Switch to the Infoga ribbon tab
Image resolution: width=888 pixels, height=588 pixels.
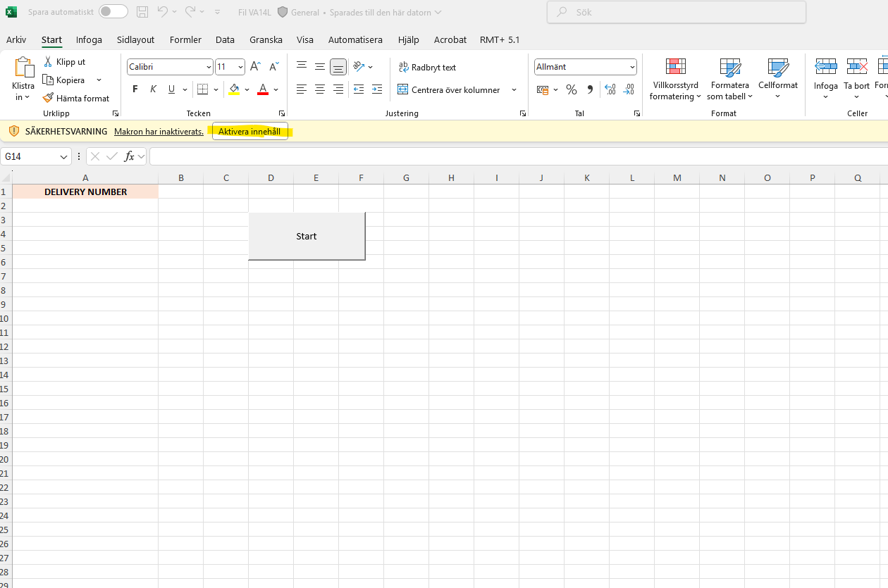click(89, 39)
